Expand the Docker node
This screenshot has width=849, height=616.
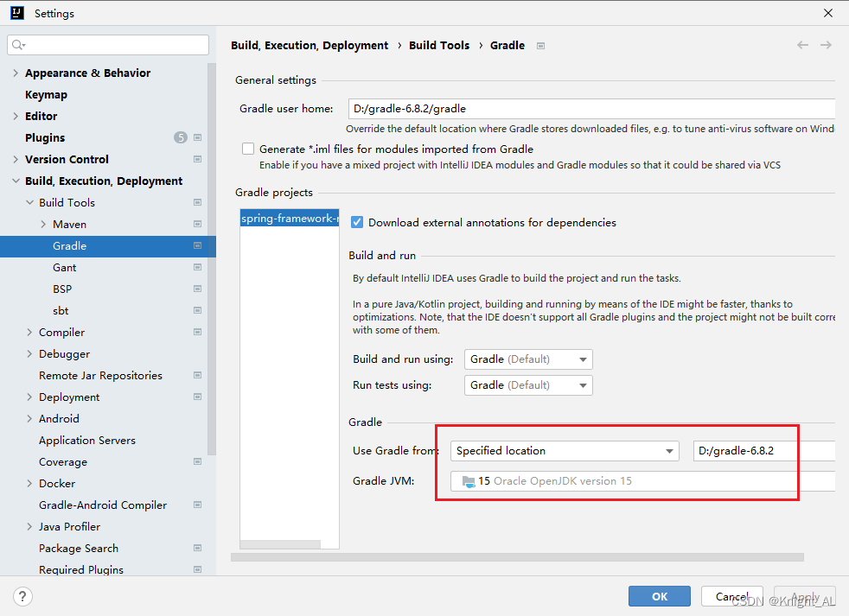tap(29, 483)
